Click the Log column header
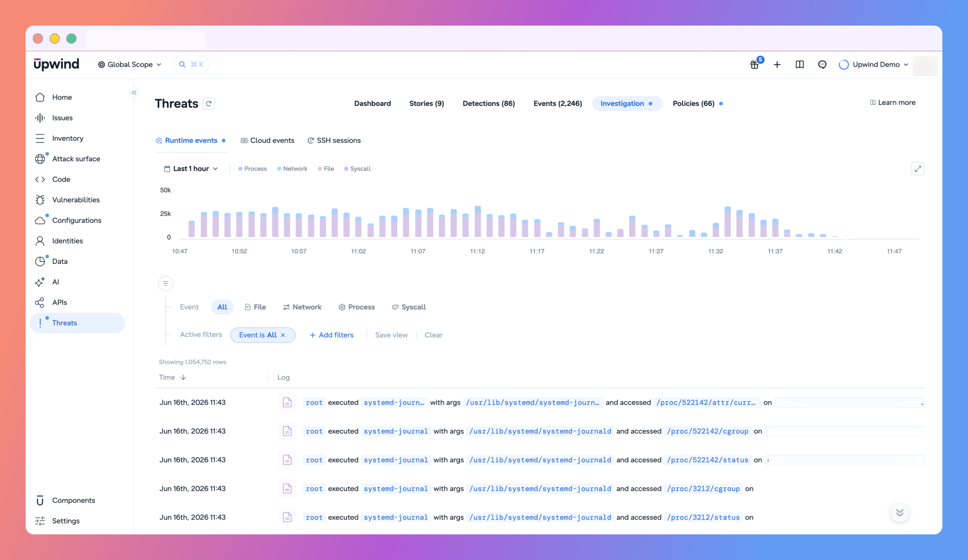Screen dimensions: 968x560 pos(284,377)
